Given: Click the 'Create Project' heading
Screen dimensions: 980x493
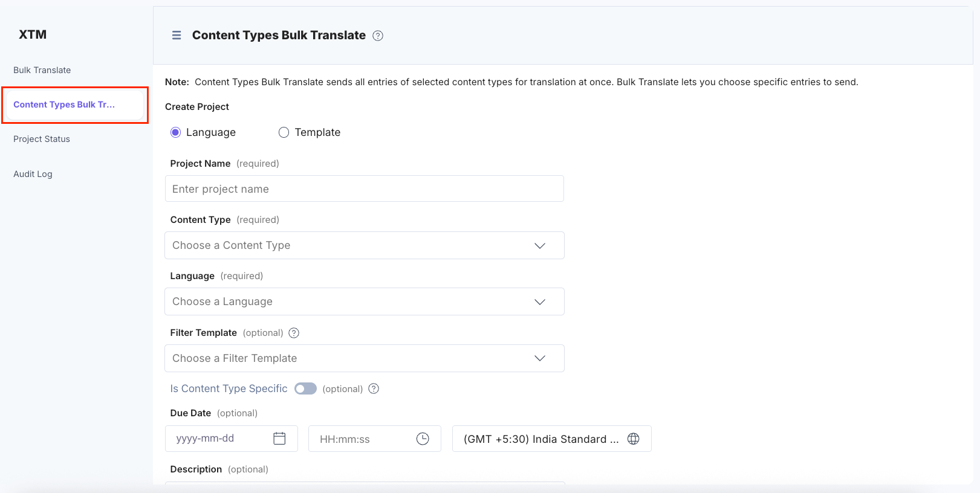Looking at the screenshot, I should coord(197,107).
